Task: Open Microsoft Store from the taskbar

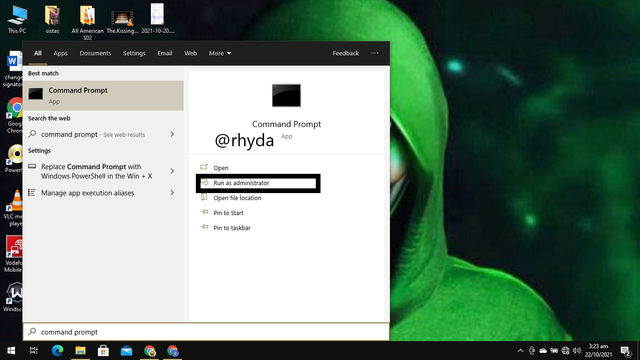Action: pyautogui.click(x=103, y=351)
